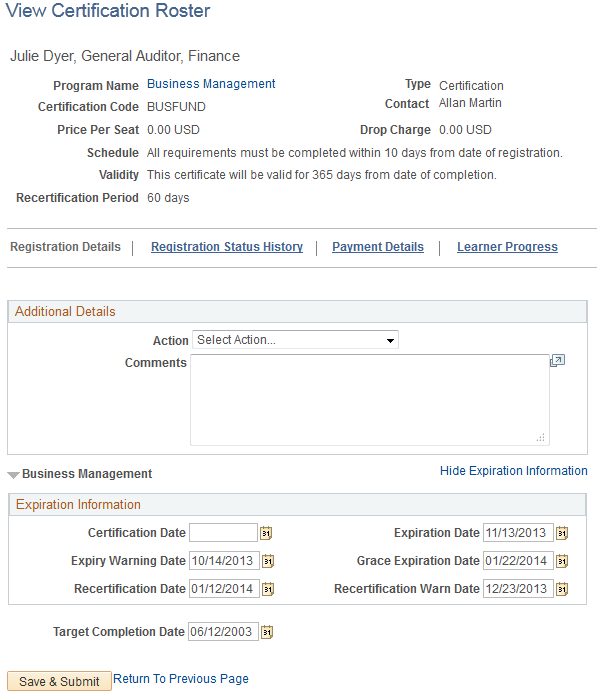Click into the Comments text area
The width and height of the screenshot is (601, 694).
[370, 400]
